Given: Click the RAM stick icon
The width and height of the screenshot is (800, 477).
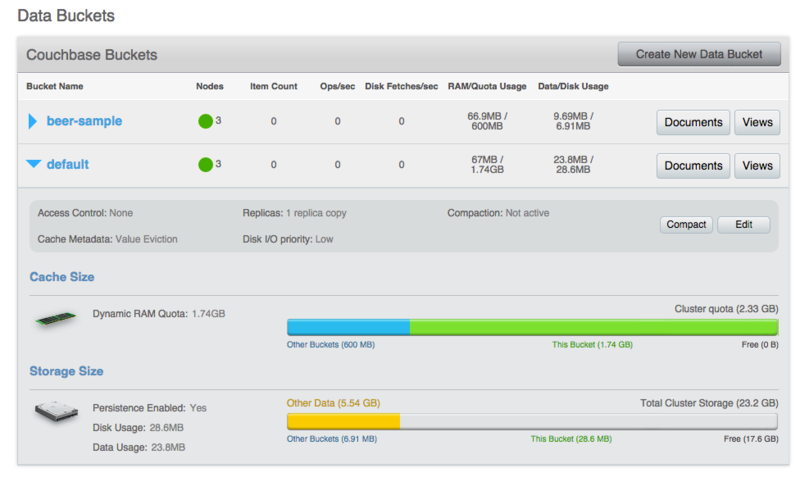Looking at the screenshot, I should 56,319.
